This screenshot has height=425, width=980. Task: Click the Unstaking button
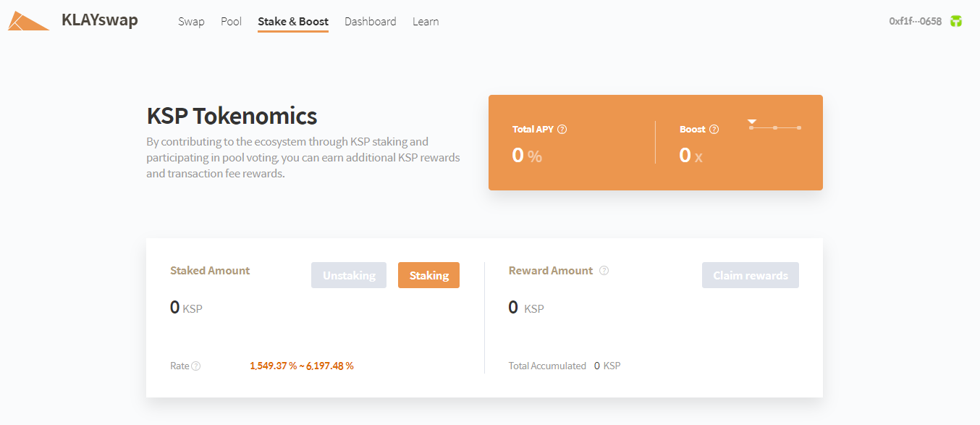(349, 275)
